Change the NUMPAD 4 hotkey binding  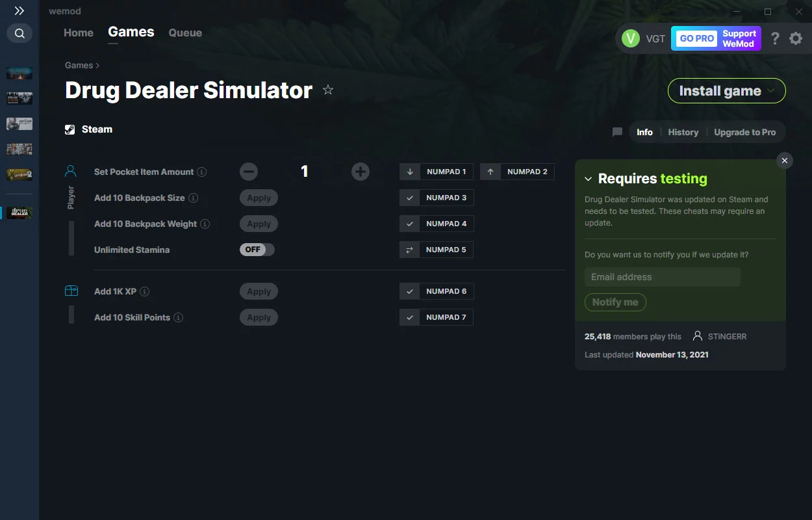click(x=437, y=224)
